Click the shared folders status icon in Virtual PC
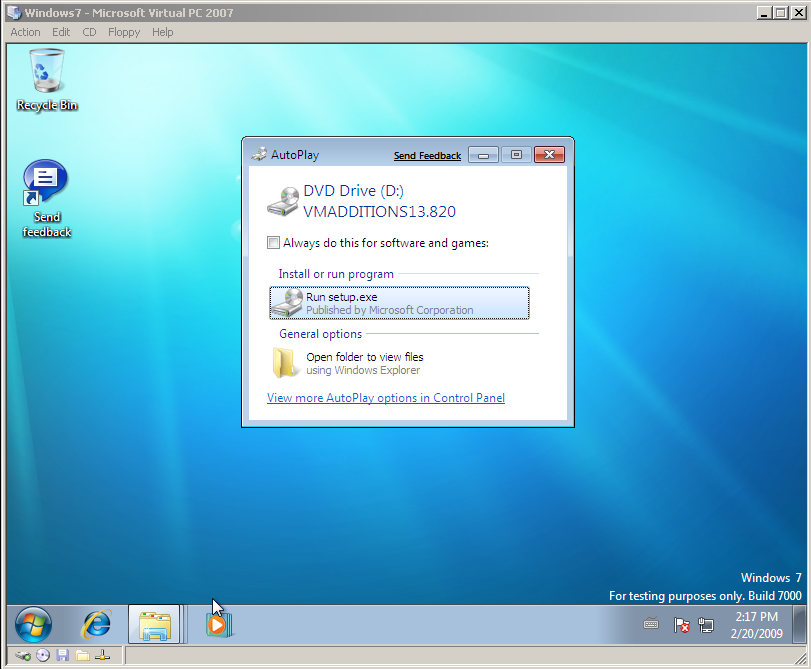The width and height of the screenshot is (811, 669). 82,656
